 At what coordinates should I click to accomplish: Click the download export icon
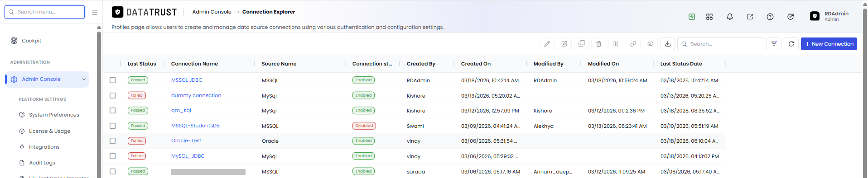(x=667, y=44)
